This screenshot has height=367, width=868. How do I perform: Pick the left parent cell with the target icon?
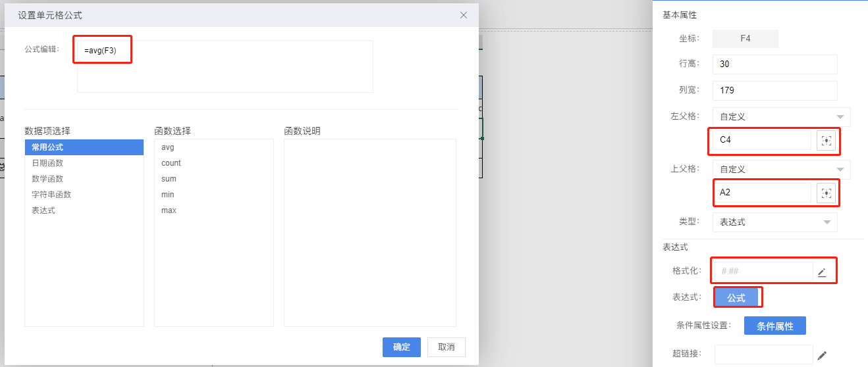(x=826, y=141)
